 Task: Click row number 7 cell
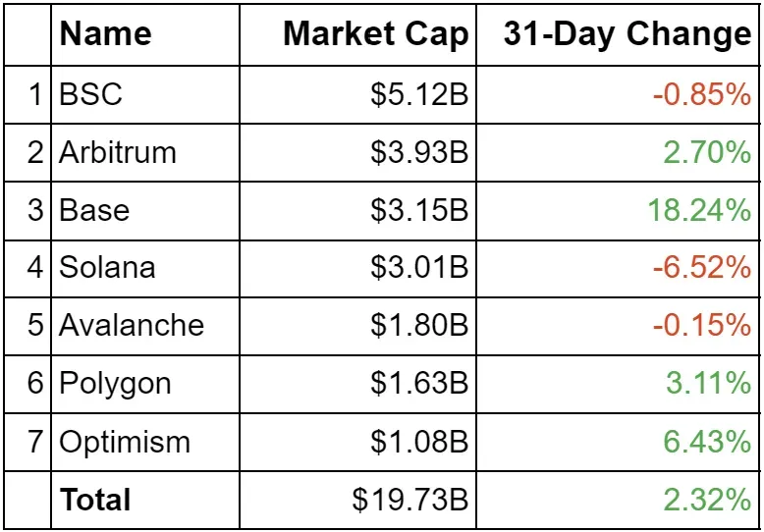35,441
